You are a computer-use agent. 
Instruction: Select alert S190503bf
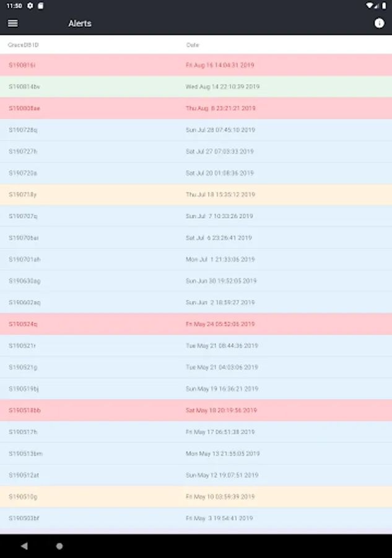tap(196, 518)
